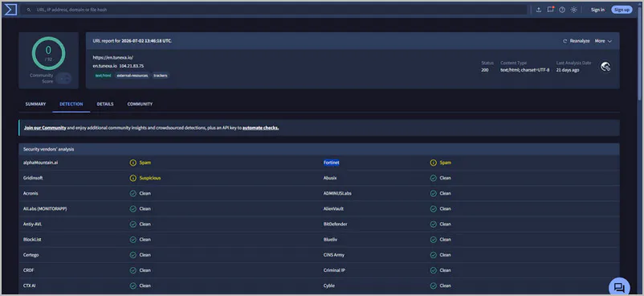The height and width of the screenshot is (296, 644).
Task: Click the Clean checkmark icon beside CINS Army
Action: tap(433, 255)
